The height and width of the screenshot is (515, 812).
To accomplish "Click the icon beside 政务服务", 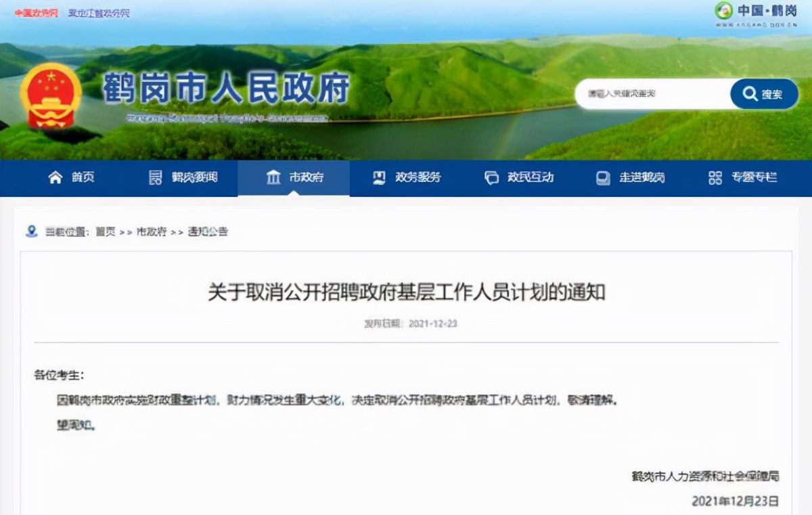I will [x=379, y=177].
